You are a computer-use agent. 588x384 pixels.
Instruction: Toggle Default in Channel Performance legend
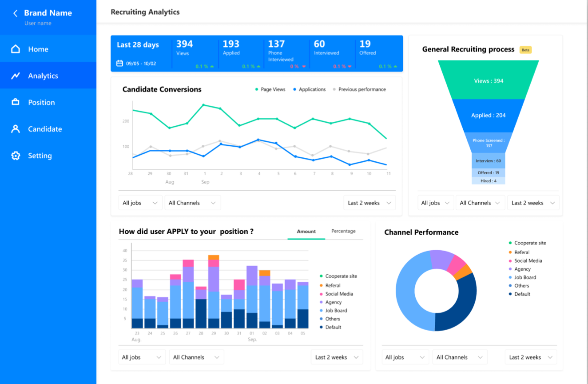tap(519, 294)
